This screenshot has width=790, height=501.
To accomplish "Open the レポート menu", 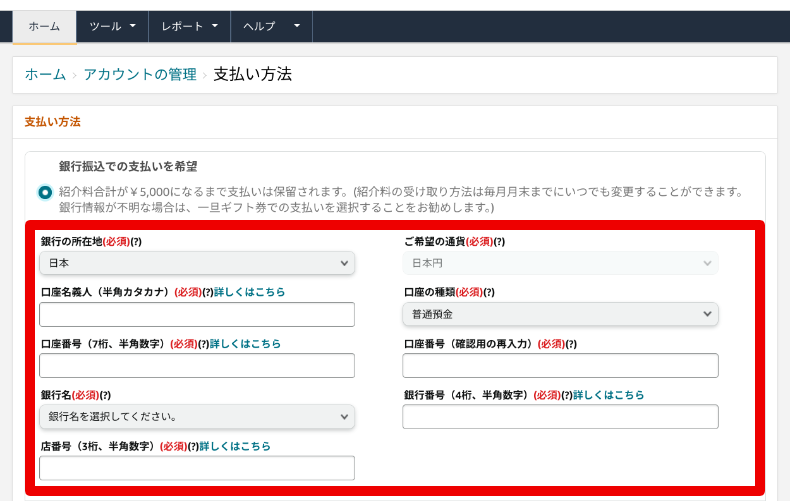I will coord(189,26).
